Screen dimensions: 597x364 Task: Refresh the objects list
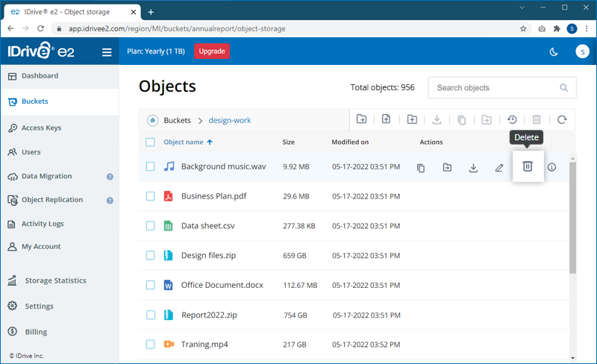[x=562, y=119]
